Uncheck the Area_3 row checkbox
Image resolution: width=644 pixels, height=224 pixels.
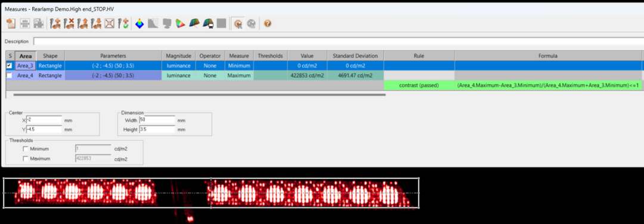click(9, 65)
